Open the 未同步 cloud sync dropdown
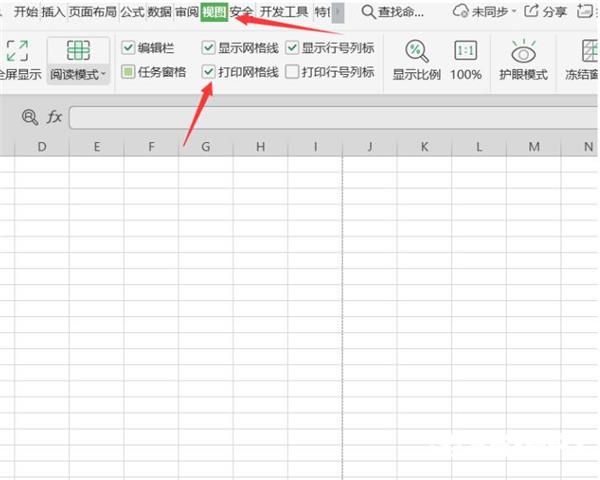This screenshot has width=600, height=480. click(x=484, y=12)
